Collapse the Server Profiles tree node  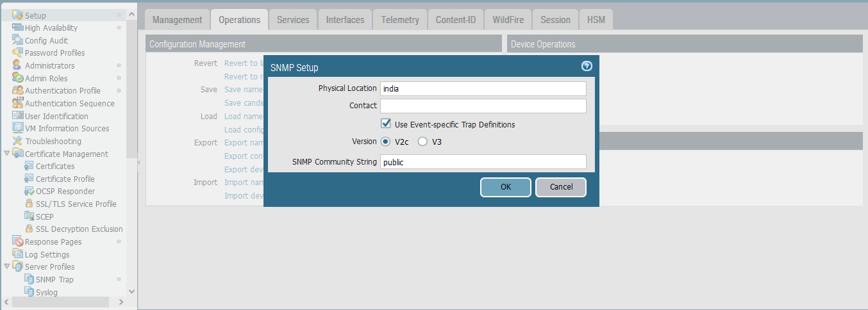pyautogui.click(x=7, y=266)
